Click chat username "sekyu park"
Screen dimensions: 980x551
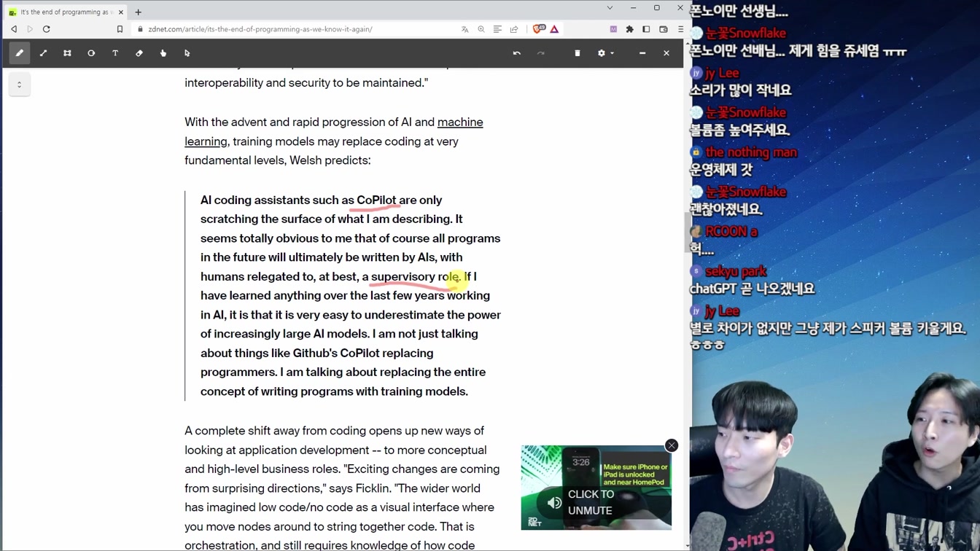pyautogui.click(x=736, y=272)
